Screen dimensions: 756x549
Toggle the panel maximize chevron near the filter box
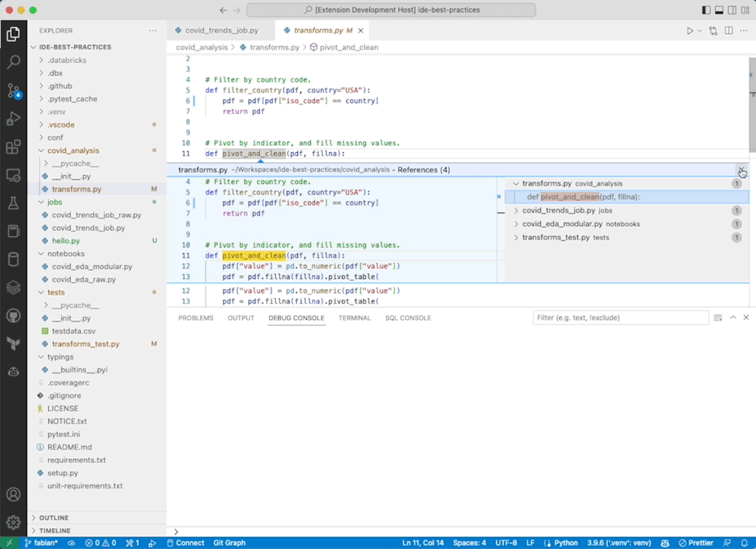point(732,317)
